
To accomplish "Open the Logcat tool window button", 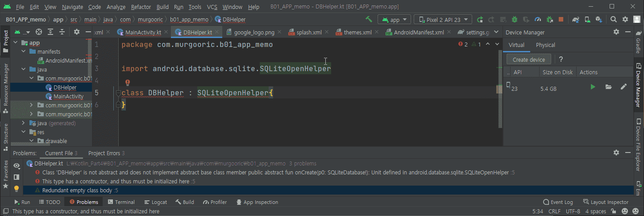I will pos(155,202).
